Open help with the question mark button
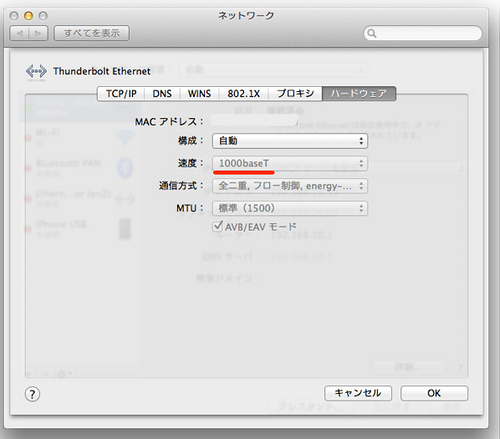500x439 pixels. [x=32, y=394]
